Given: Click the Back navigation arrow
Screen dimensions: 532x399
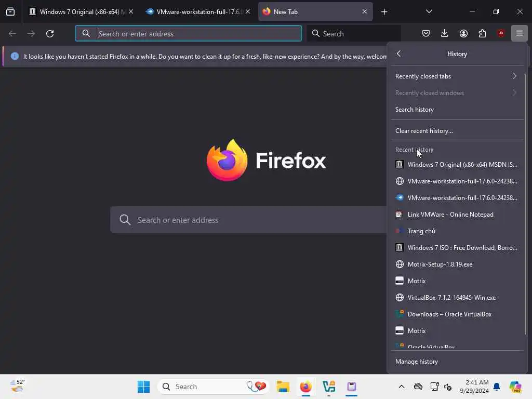Looking at the screenshot, I should point(12,34).
